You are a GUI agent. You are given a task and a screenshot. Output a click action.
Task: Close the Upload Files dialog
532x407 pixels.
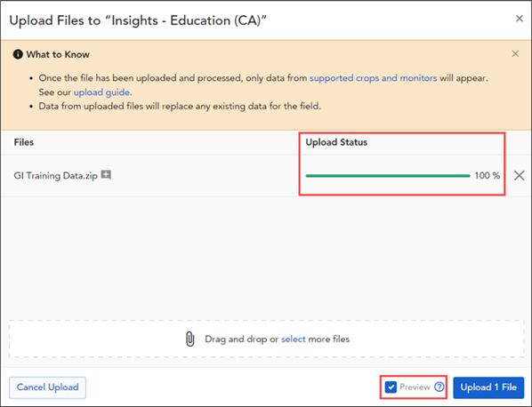pyautogui.click(x=520, y=19)
